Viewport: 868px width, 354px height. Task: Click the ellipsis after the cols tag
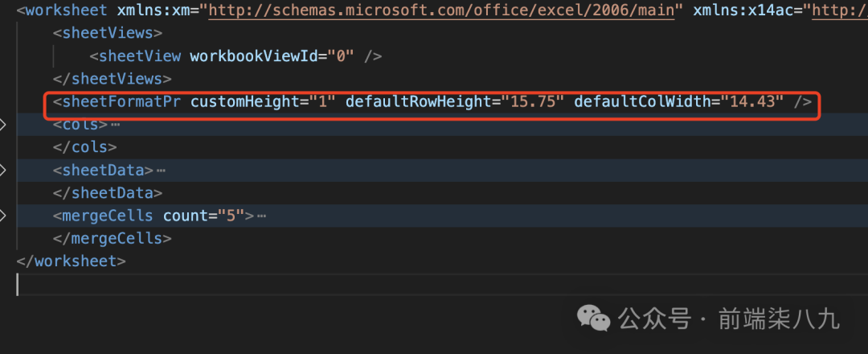[x=115, y=126]
